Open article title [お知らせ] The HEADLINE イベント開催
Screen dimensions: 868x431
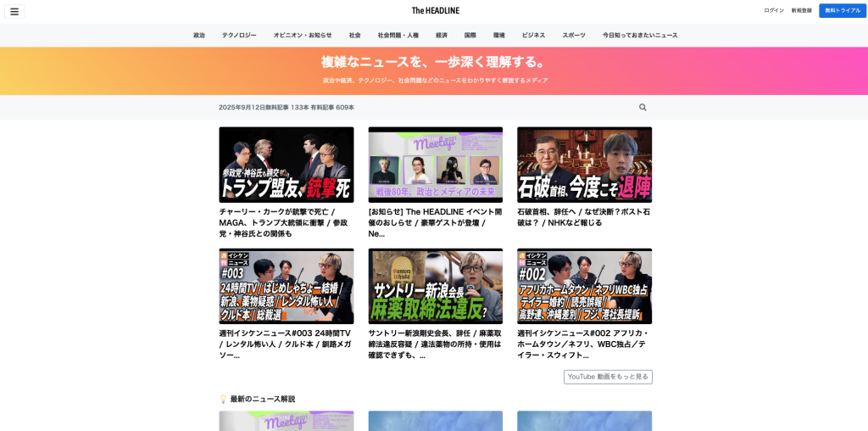tap(435, 222)
